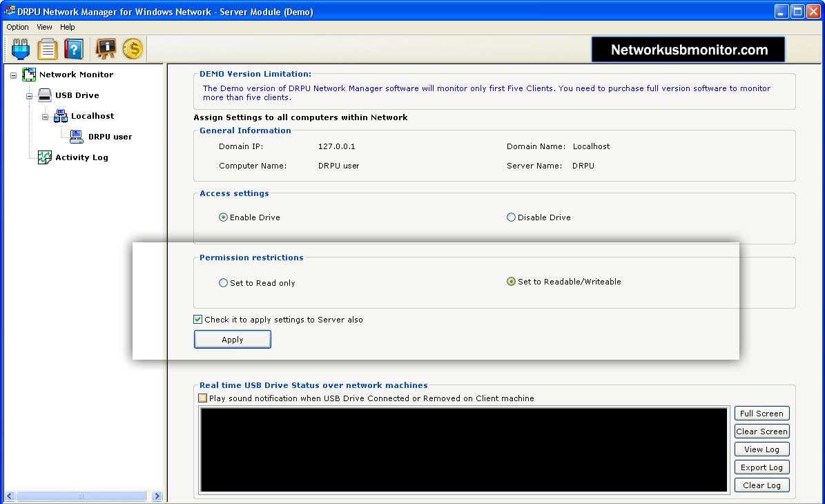Open Activity Log tree label
This screenshot has height=504, width=825.
point(81,157)
